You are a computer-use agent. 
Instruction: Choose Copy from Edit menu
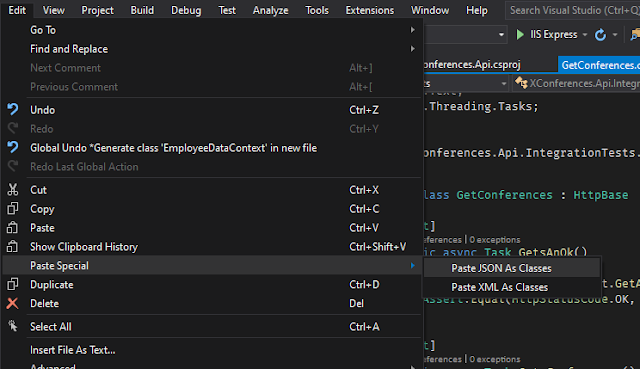point(211,209)
